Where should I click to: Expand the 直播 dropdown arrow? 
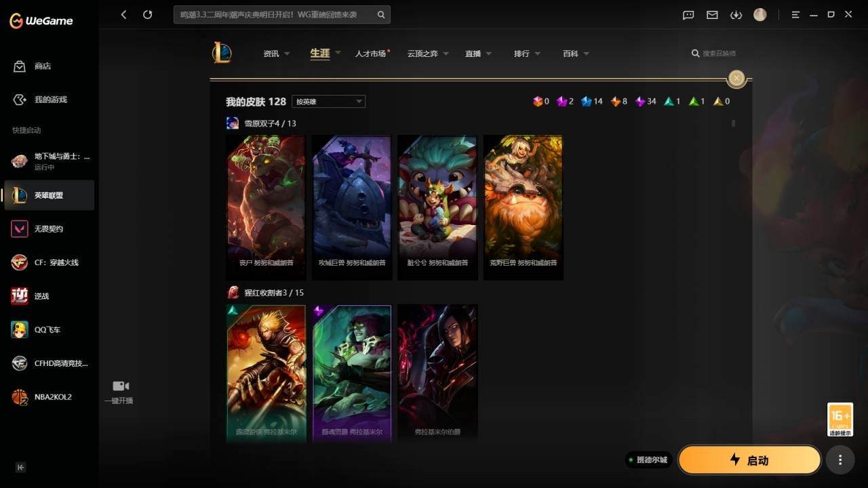488,54
